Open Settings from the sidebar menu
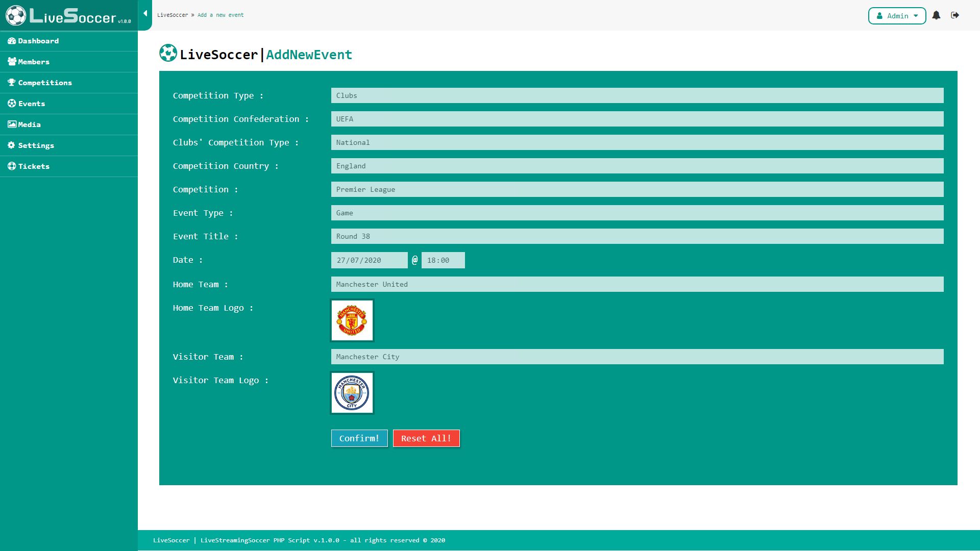Viewport: 980px width, 551px height. tap(36, 145)
